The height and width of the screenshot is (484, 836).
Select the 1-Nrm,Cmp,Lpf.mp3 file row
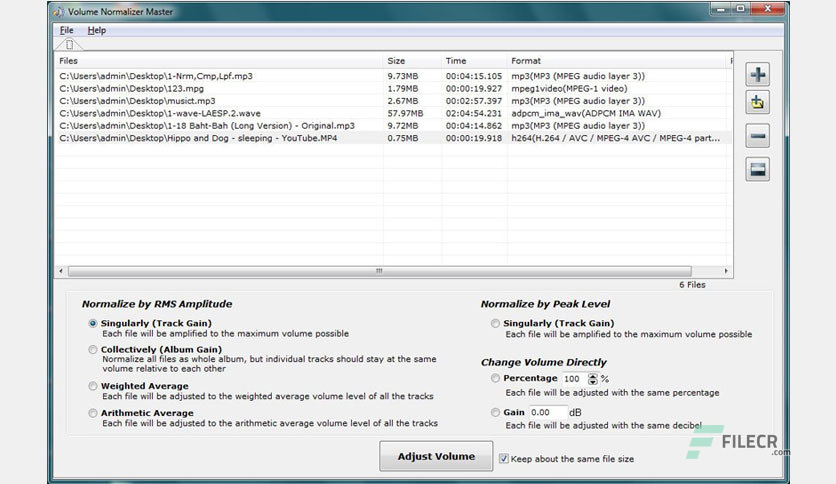pyautogui.click(x=393, y=76)
